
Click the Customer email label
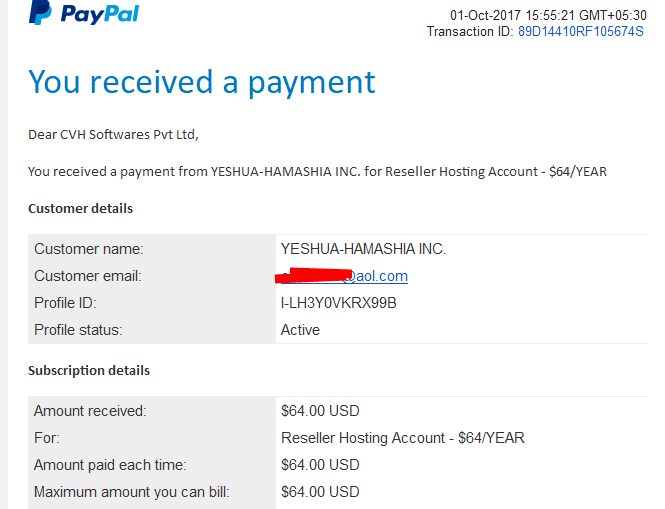click(x=88, y=276)
